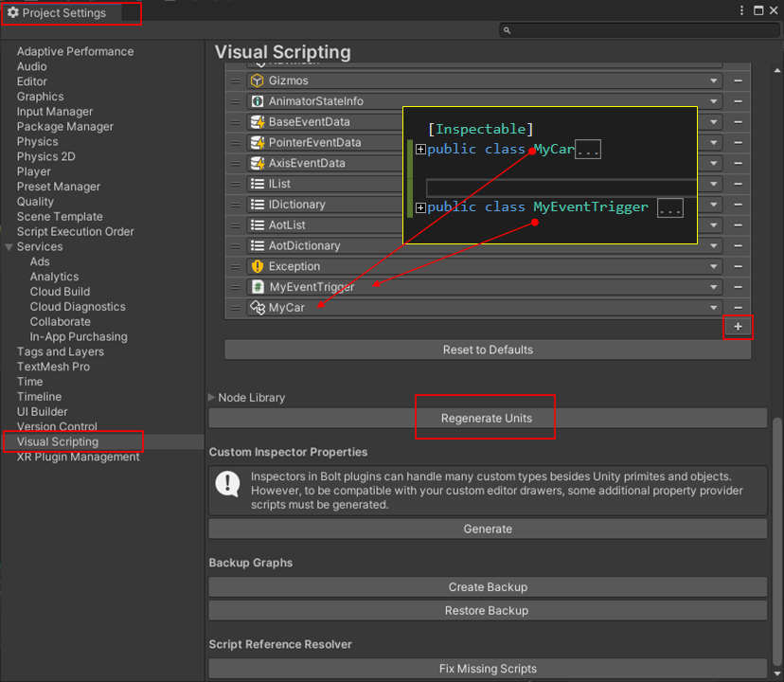Click the settings search field
Viewport: 784px width, 682px height.
(x=639, y=30)
